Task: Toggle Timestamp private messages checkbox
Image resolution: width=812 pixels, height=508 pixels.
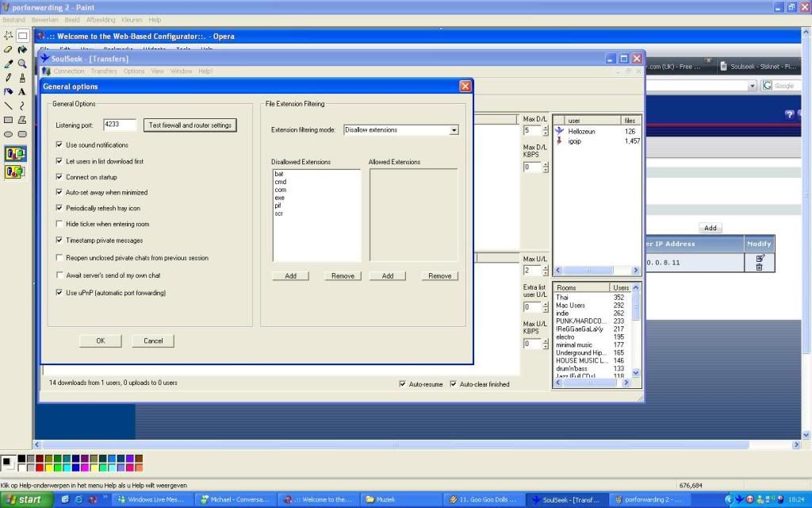Action: tap(59, 240)
